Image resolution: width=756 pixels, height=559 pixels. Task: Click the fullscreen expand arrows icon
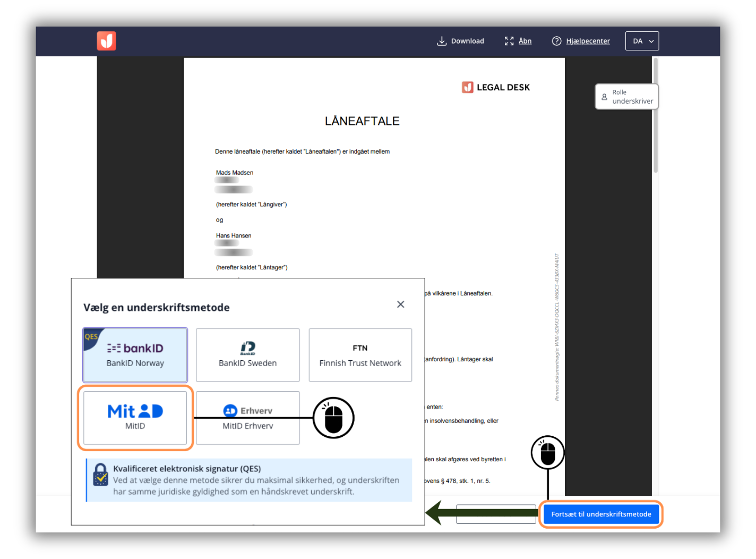[x=509, y=41]
